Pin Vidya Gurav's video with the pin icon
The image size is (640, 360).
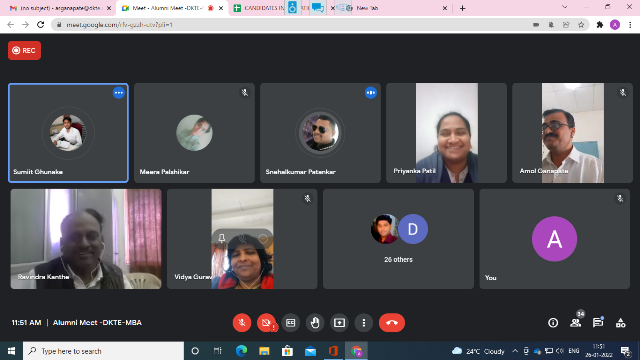222,238
